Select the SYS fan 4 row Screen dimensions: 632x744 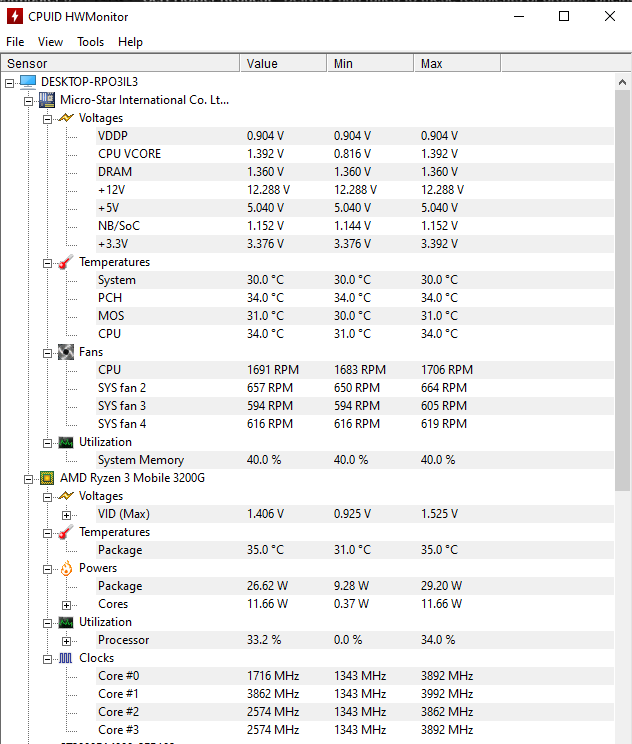pos(355,424)
